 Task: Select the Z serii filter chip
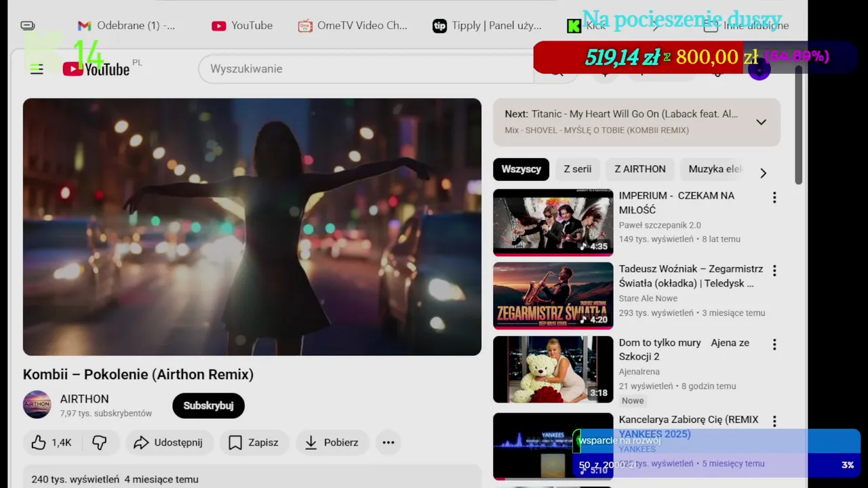[578, 169]
